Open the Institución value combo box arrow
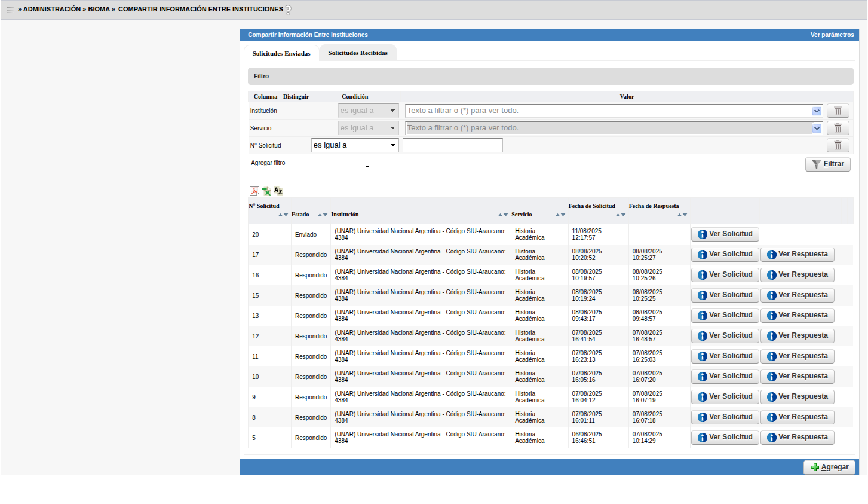The height and width of the screenshot is (504, 868). tap(817, 111)
